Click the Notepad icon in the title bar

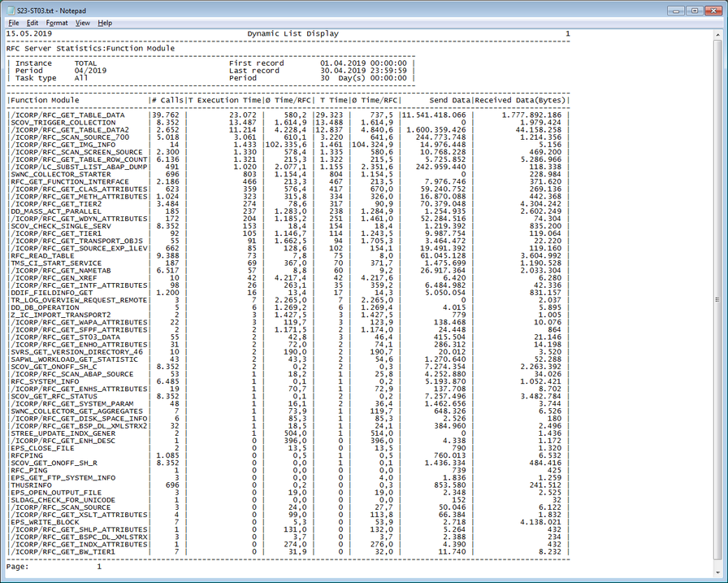pyautogui.click(x=10, y=10)
